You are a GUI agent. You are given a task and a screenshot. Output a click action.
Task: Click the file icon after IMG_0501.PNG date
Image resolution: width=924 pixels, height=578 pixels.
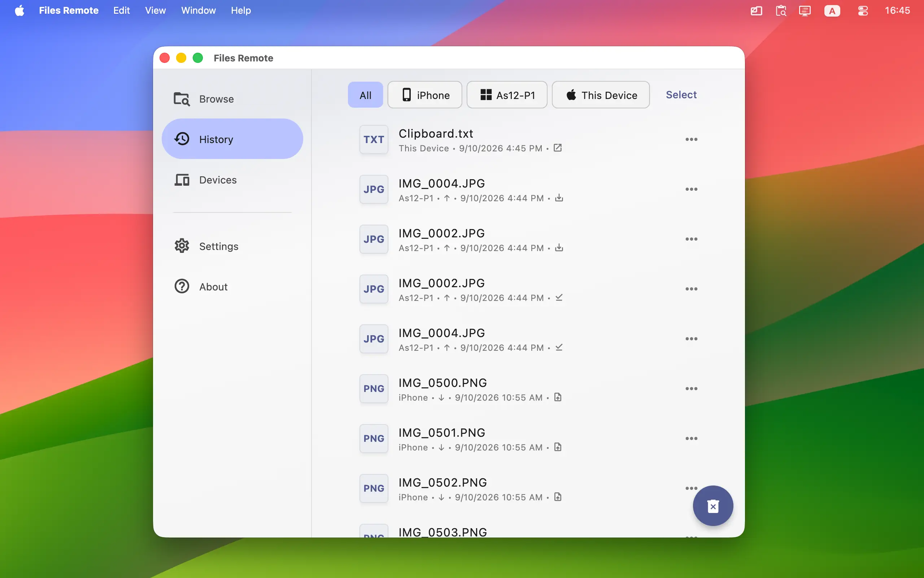(x=558, y=447)
